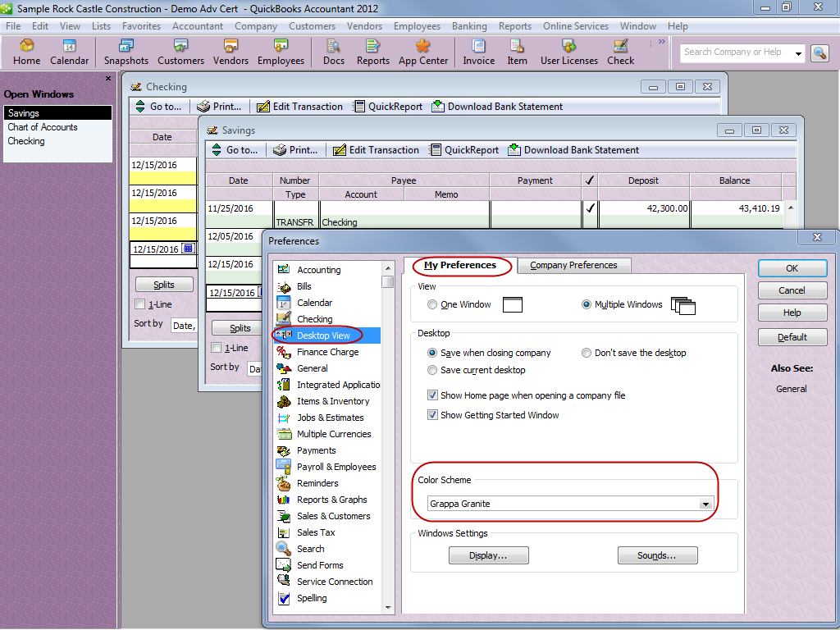This screenshot has width=840, height=630.
Task: Create an Invoice from the toolbar
Action: pos(478,52)
